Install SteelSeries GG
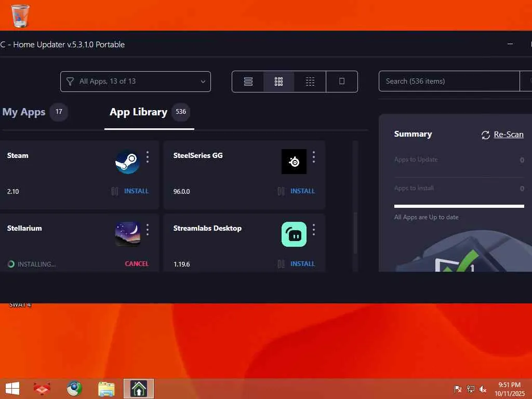Screen dimensions: 532x399 tap(303, 191)
